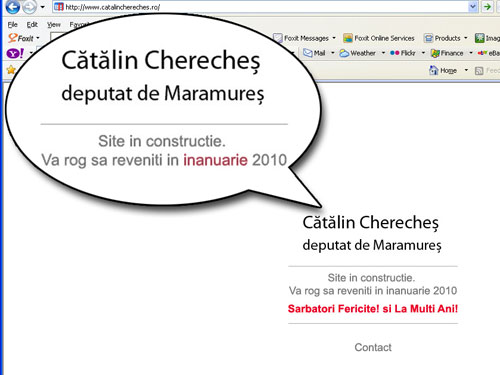Click the red 'Sarbatori Fericite! si La Multi Ani!' text

[373, 309]
